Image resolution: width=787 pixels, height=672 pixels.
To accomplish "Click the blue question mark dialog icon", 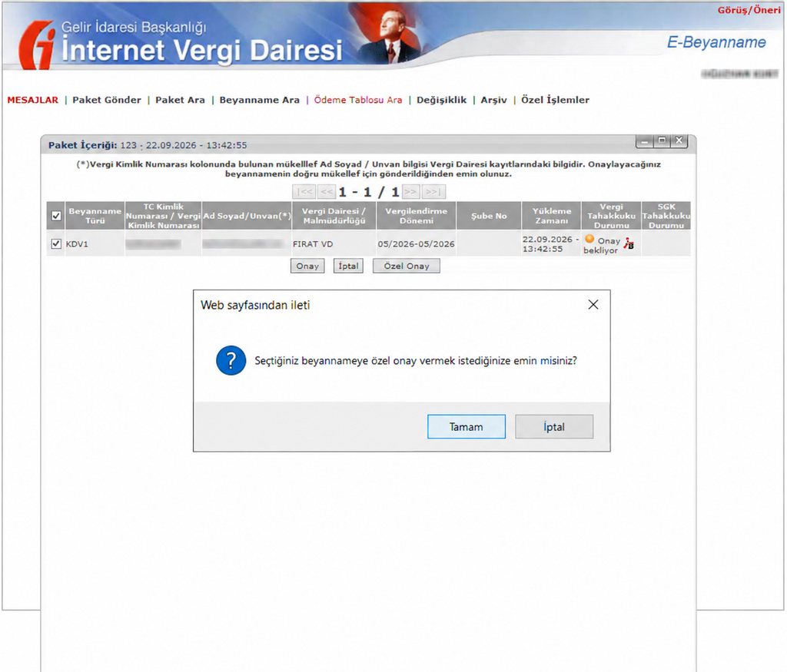I will click(231, 360).
